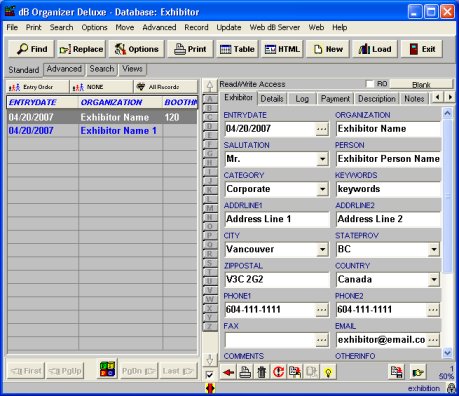
Task: Click the Find button
Action: pyautogui.click(x=32, y=49)
